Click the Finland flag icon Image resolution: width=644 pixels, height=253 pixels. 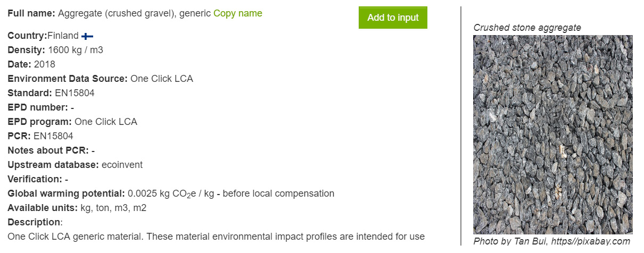coord(88,36)
